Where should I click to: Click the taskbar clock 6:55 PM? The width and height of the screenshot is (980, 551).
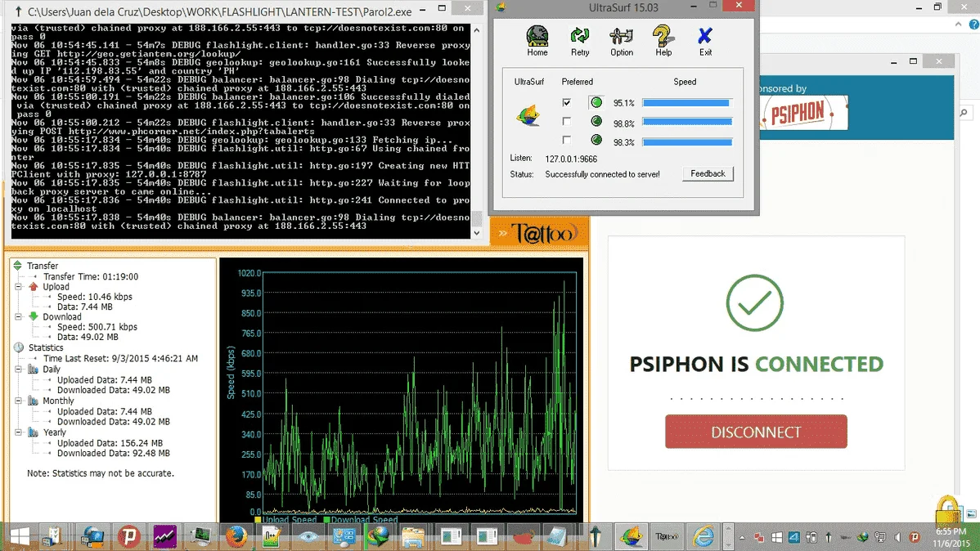point(951,531)
